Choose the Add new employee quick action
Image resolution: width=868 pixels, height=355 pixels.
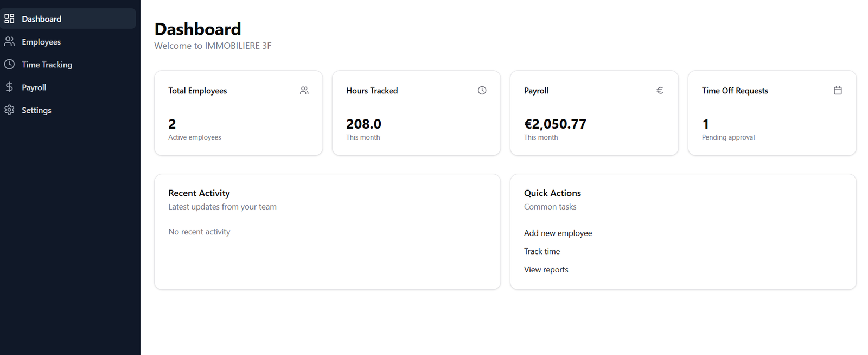pos(558,233)
